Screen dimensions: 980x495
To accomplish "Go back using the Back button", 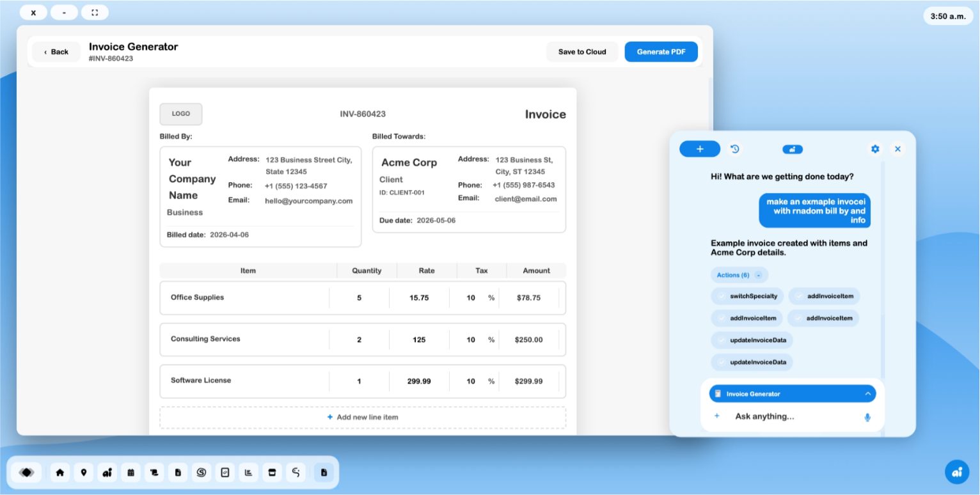I will 56,52.
